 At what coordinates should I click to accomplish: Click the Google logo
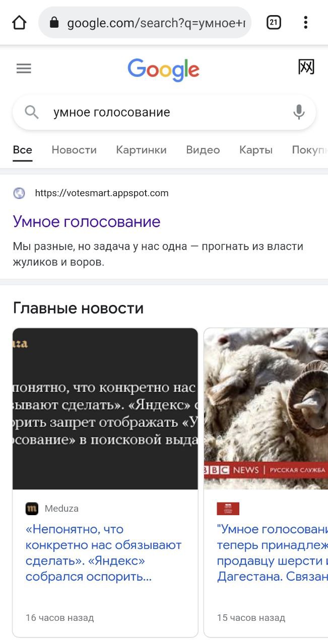pos(163,69)
